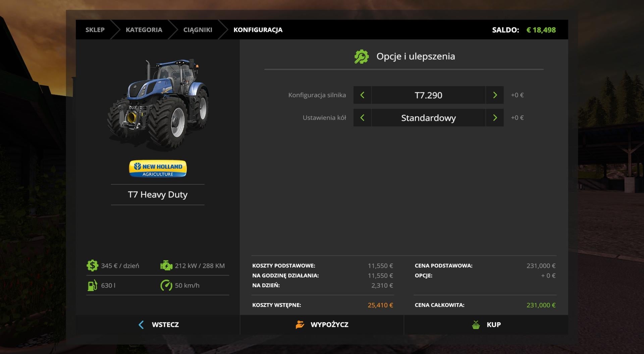This screenshot has height=354, width=644.
Task: Select next engine configuration arrow
Action: tap(495, 95)
